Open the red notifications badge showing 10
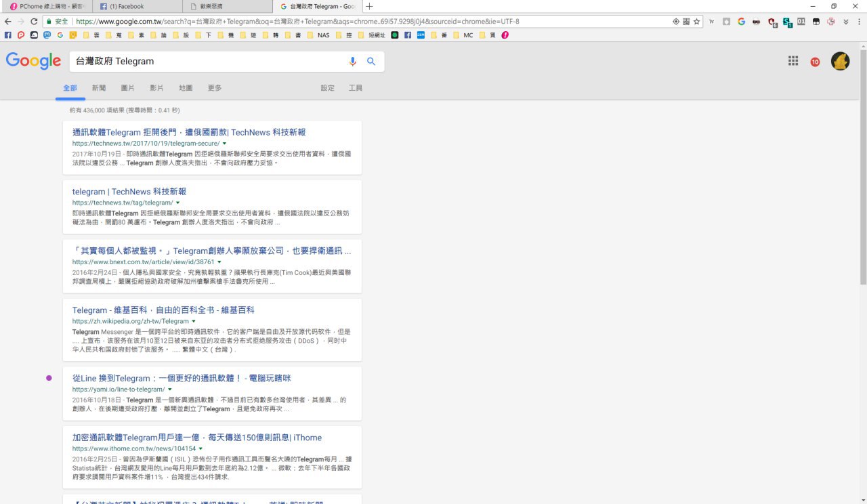This screenshot has width=867, height=504. (x=815, y=62)
